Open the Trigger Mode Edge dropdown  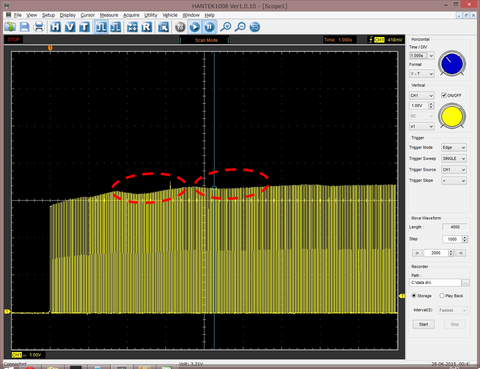tap(454, 147)
